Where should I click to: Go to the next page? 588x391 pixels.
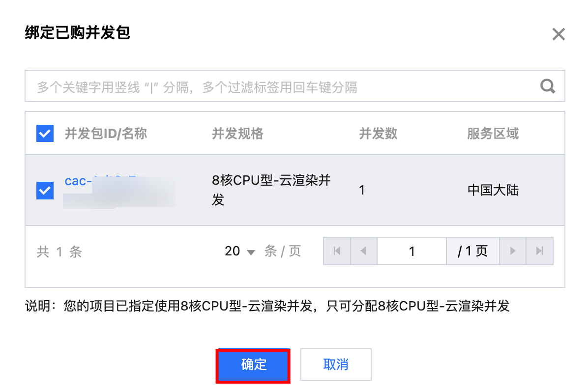pyautogui.click(x=513, y=251)
